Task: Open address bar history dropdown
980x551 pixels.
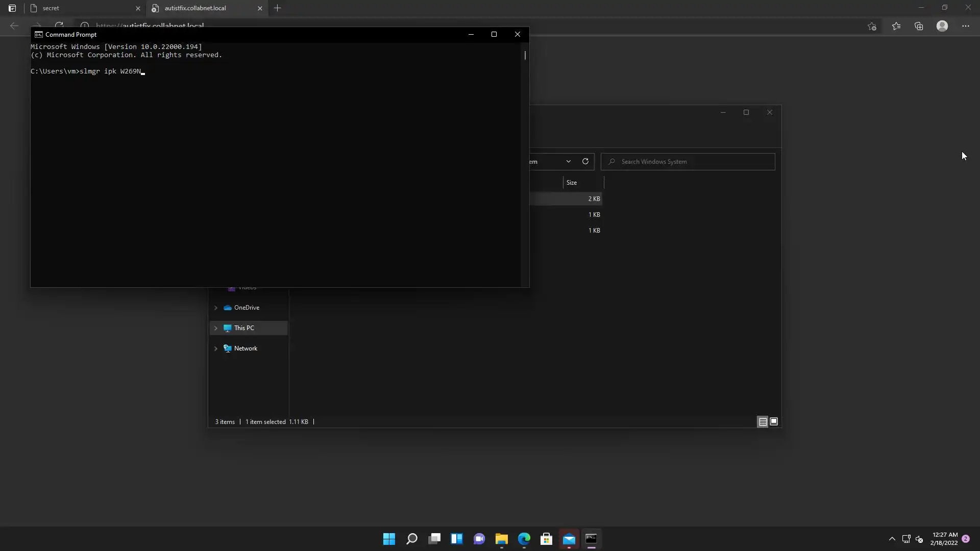Action: coord(568,162)
